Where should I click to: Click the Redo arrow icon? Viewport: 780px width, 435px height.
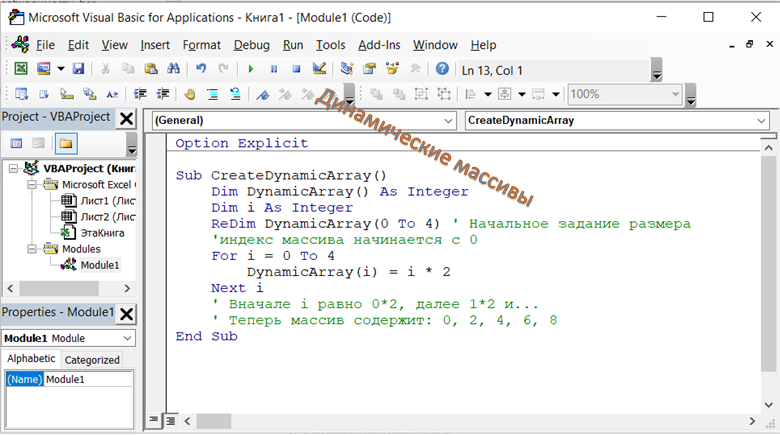pos(223,69)
